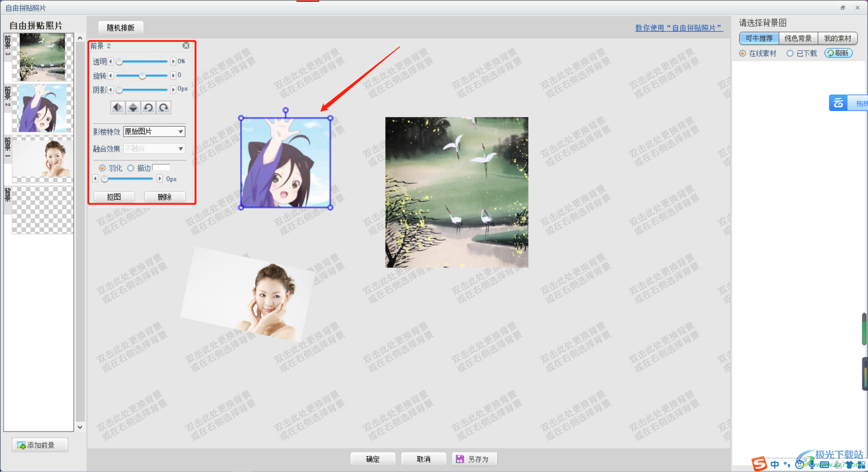Click the 取消 cancel button
Image resolution: width=868 pixels, height=472 pixels.
coord(424,459)
